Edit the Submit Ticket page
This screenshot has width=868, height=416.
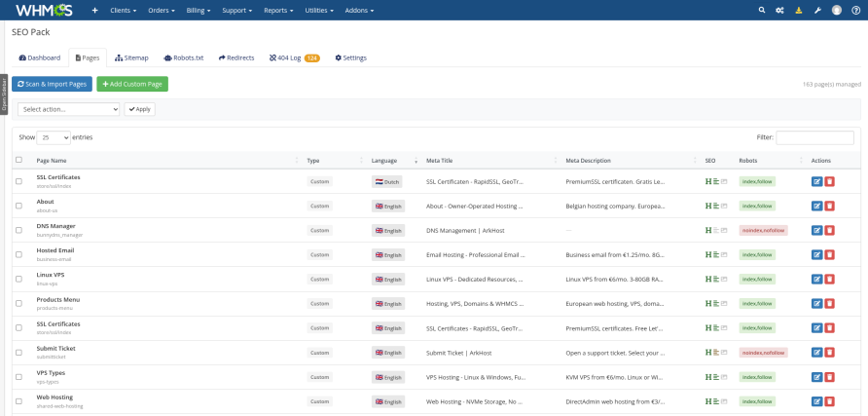pyautogui.click(x=817, y=353)
